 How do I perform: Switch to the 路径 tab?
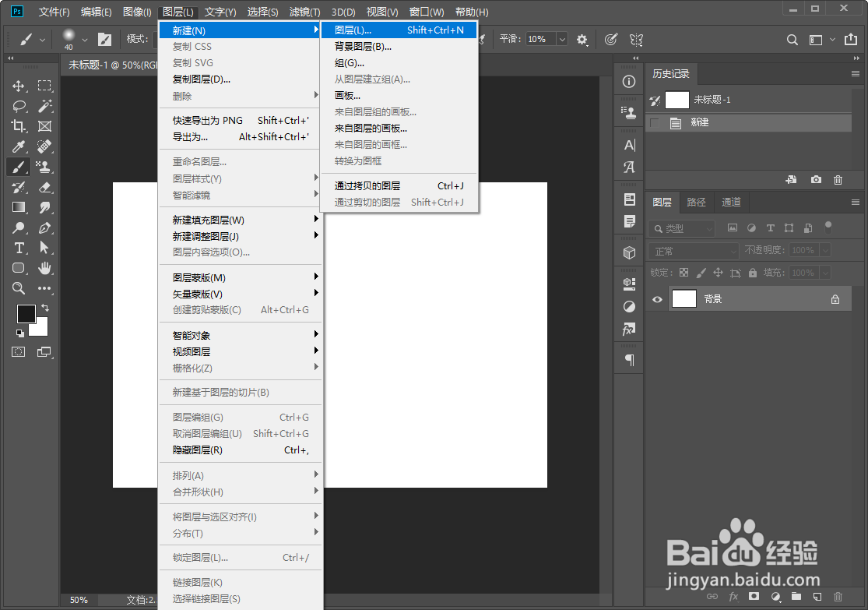697,203
